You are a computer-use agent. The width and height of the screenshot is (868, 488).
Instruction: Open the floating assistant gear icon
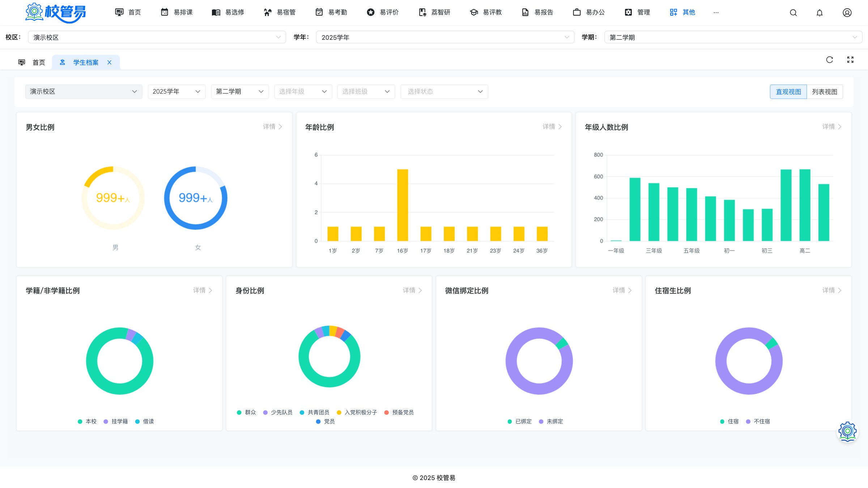click(x=847, y=431)
